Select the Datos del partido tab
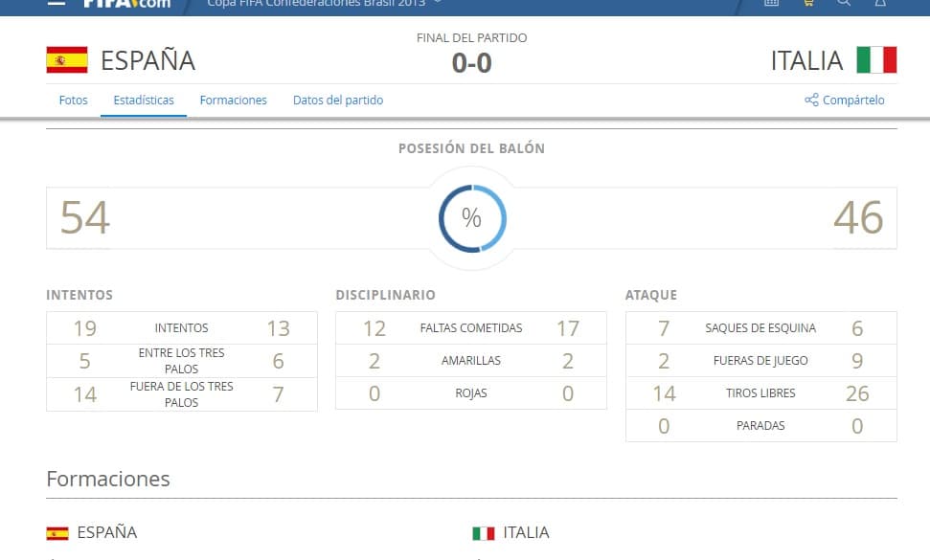 click(x=340, y=100)
